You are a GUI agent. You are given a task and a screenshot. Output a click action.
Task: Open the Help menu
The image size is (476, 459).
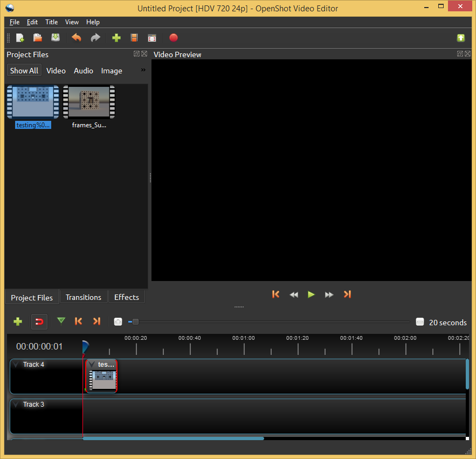click(x=93, y=22)
